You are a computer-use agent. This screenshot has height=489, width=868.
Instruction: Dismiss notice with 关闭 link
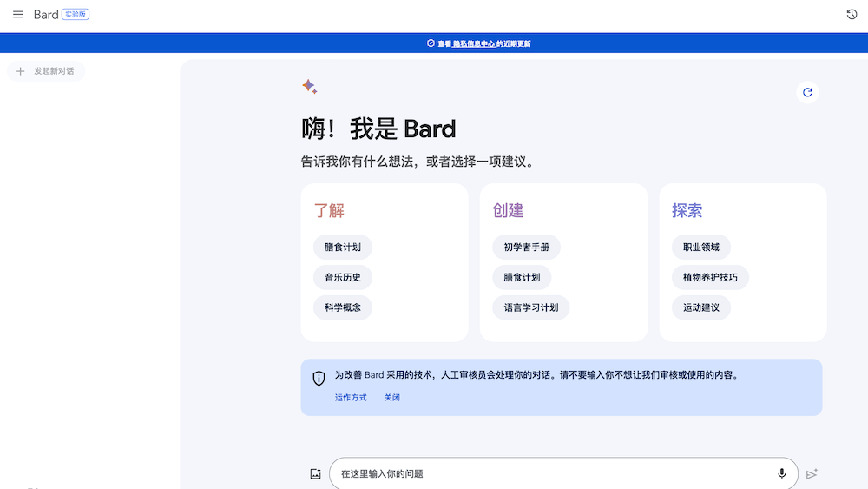[392, 398]
